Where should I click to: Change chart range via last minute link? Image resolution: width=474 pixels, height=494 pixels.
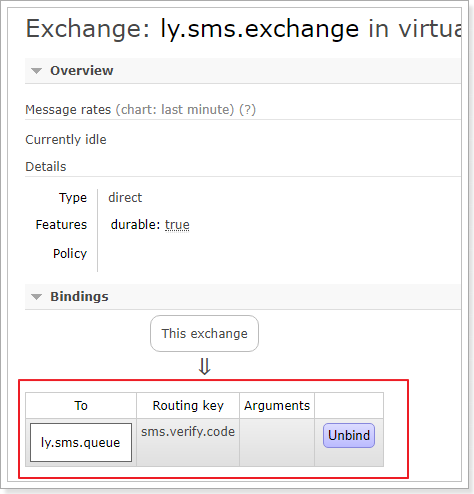(x=197, y=110)
